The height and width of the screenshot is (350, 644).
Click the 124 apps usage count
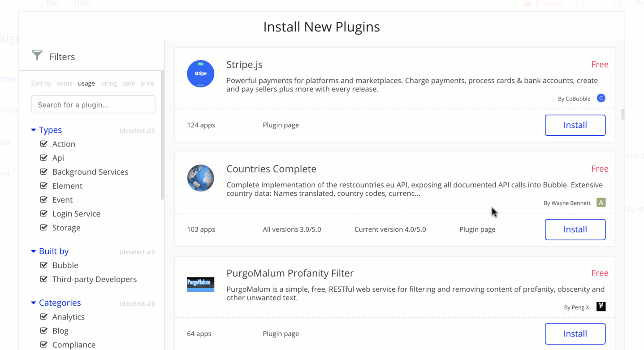click(x=201, y=125)
